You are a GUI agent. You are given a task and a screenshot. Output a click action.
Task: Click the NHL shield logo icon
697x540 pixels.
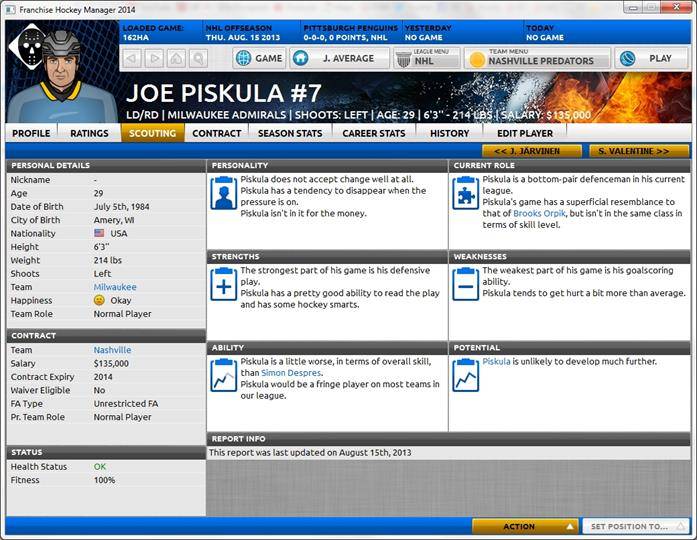click(x=403, y=59)
